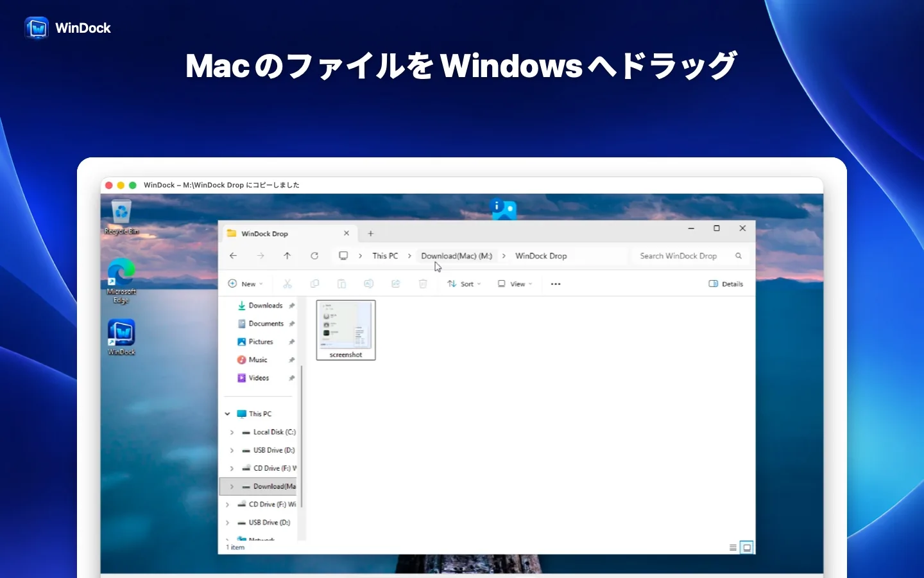
Task: Switch to the details list view in status bar
Action: pyautogui.click(x=733, y=548)
